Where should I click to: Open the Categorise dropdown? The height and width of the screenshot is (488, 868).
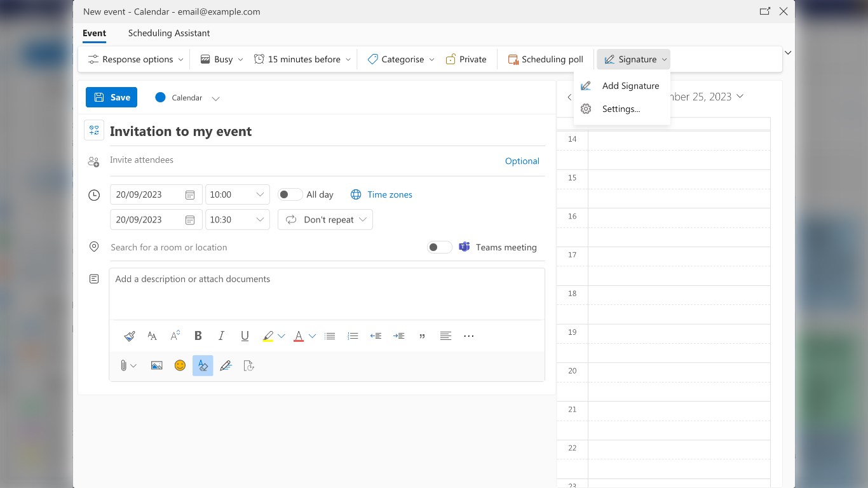click(400, 59)
